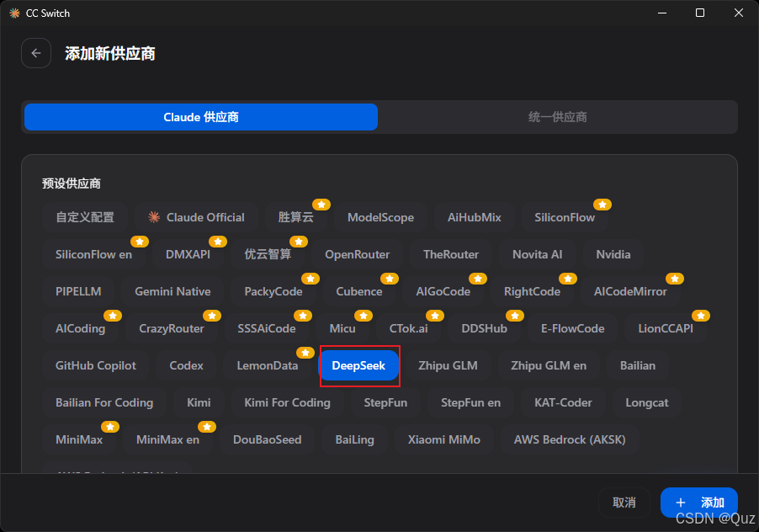Select the GitHub Copilot preset

coord(96,365)
